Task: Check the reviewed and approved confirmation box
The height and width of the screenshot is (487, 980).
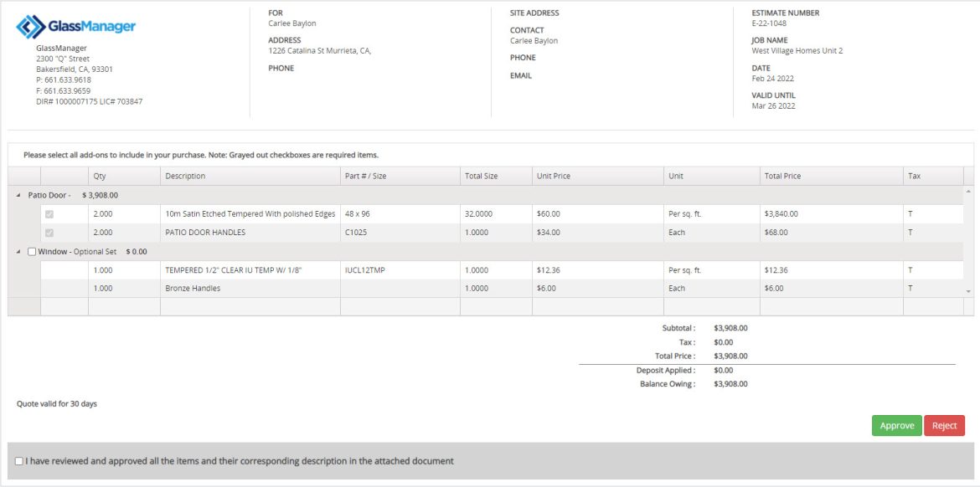Action: click(x=19, y=461)
